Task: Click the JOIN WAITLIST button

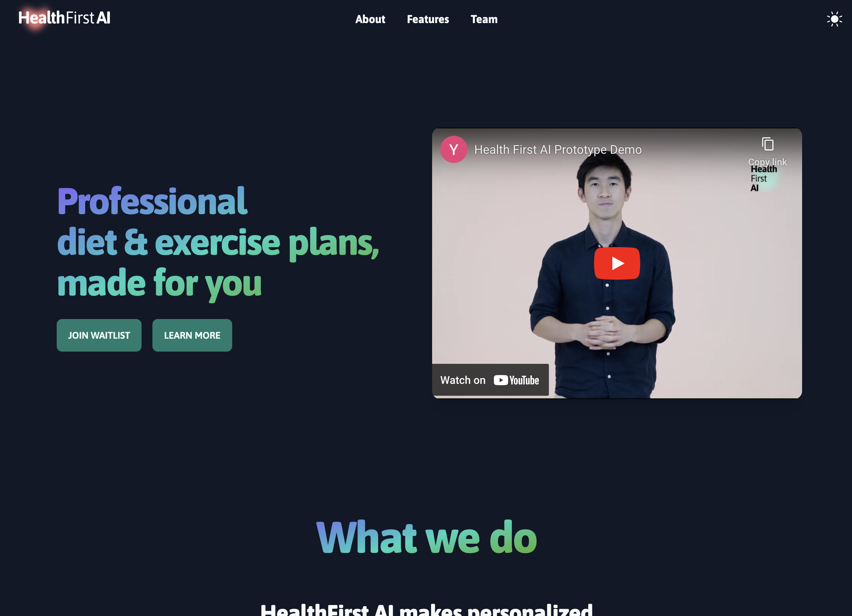Action: tap(99, 335)
